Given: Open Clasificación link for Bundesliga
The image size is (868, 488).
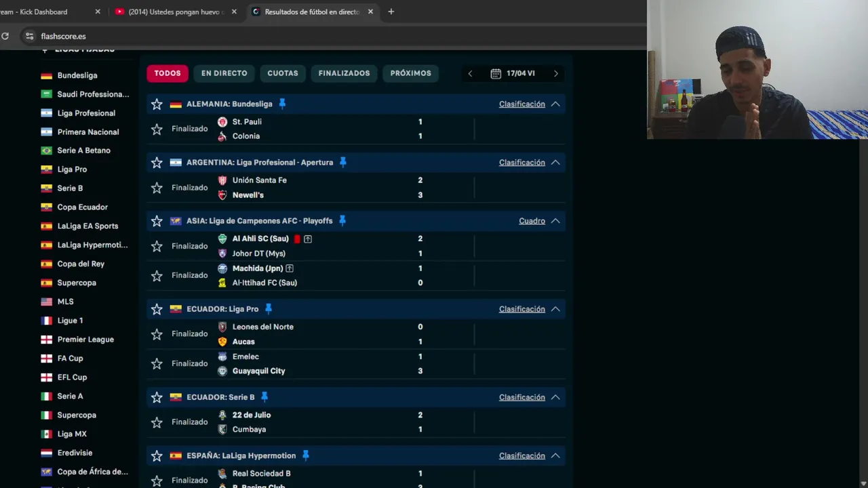Looking at the screenshot, I should 522,104.
